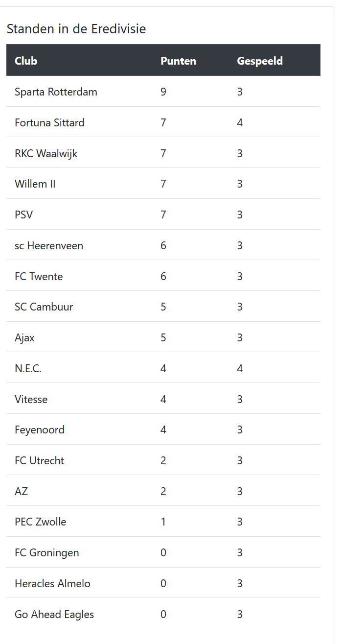This screenshot has height=644, width=342.
Task: Select the Willem II row
Action: coord(163,184)
